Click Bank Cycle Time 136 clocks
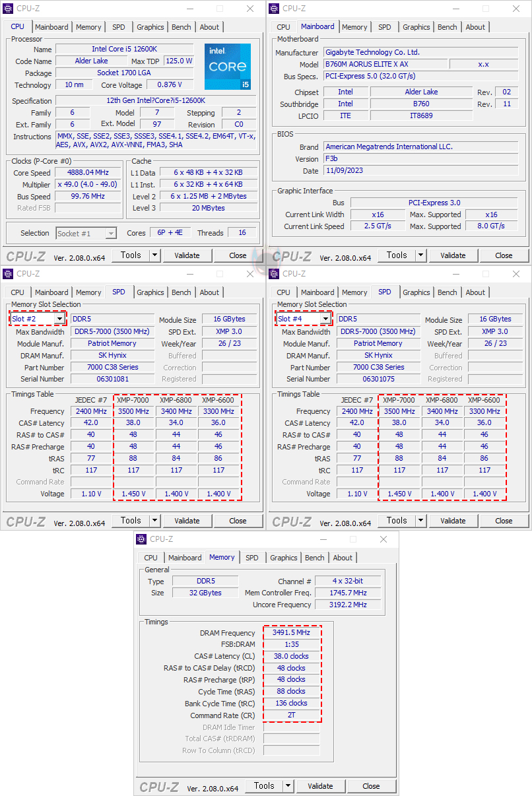Viewport: 532px width, 796px height. [291, 704]
